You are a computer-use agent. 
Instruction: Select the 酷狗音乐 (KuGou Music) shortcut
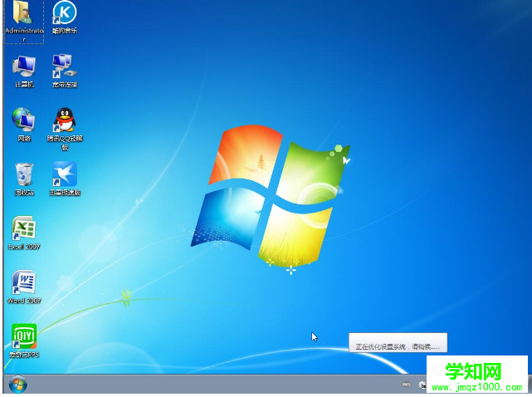click(x=65, y=17)
